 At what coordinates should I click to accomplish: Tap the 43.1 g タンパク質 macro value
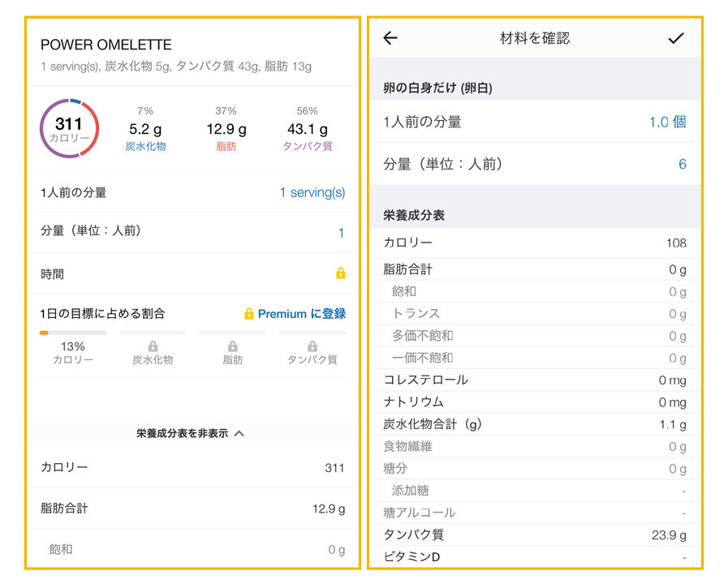point(308,129)
